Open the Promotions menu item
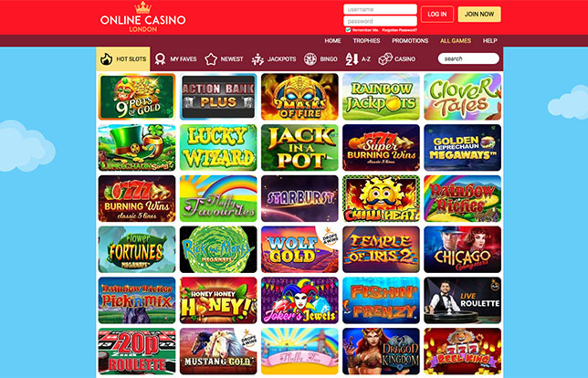The image size is (588, 378). [410, 40]
